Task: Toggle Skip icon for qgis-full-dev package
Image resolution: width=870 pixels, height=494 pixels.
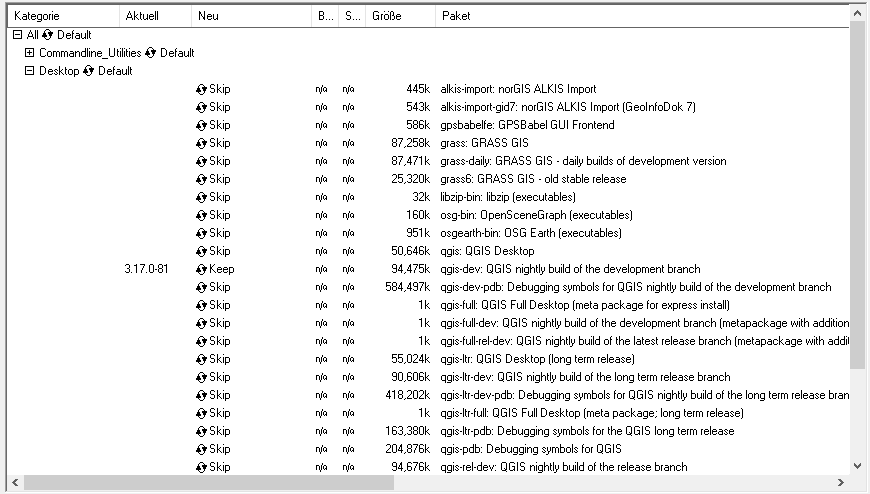Action: point(201,323)
